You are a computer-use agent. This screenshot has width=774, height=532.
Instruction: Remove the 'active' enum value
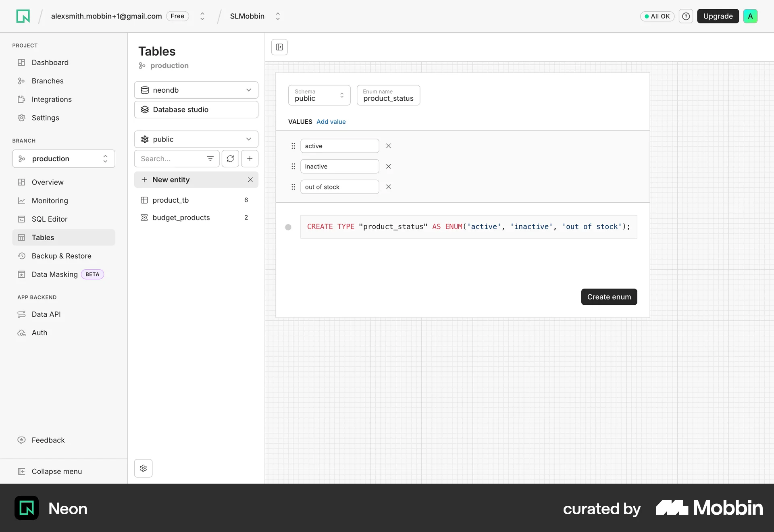pyautogui.click(x=389, y=146)
